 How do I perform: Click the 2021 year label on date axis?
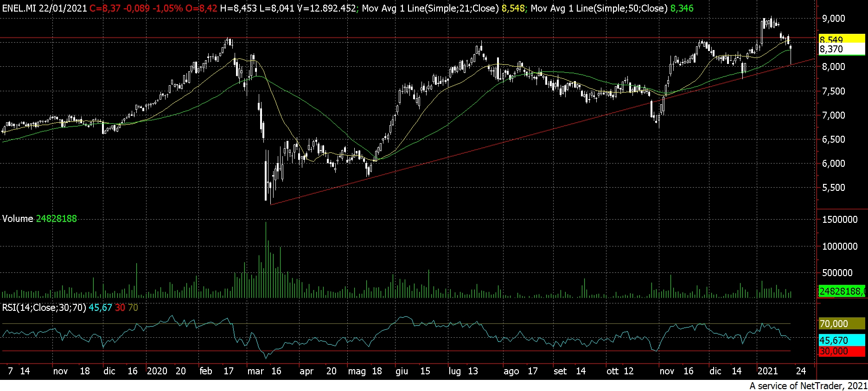[767, 371]
